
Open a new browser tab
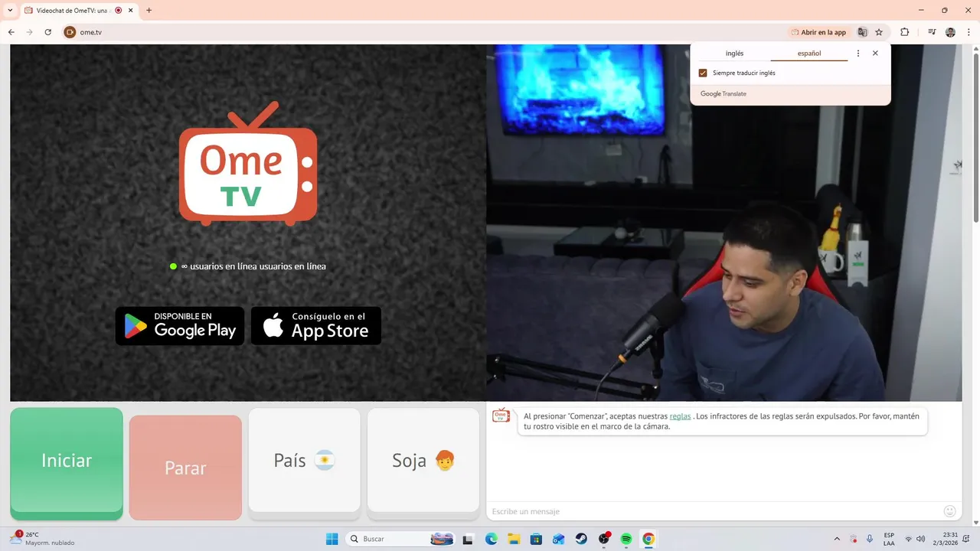pos(149,10)
